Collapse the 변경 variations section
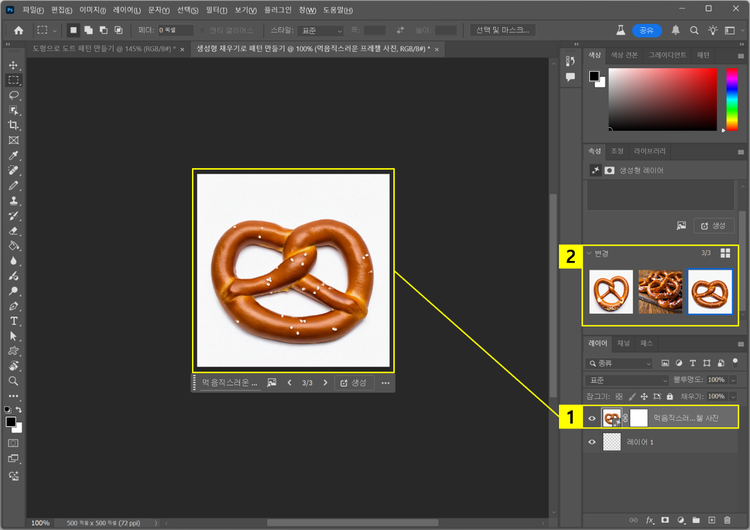This screenshot has height=530, width=750. point(590,254)
